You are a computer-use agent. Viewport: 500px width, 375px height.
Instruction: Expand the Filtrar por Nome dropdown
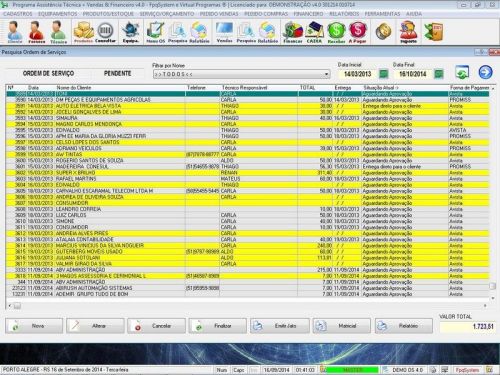[x=326, y=74]
